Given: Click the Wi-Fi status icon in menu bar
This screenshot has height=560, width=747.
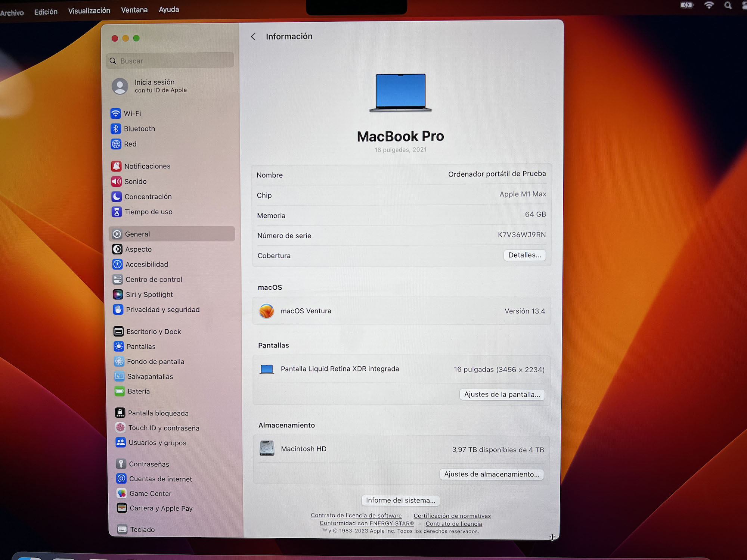Looking at the screenshot, I should (709, 5).
